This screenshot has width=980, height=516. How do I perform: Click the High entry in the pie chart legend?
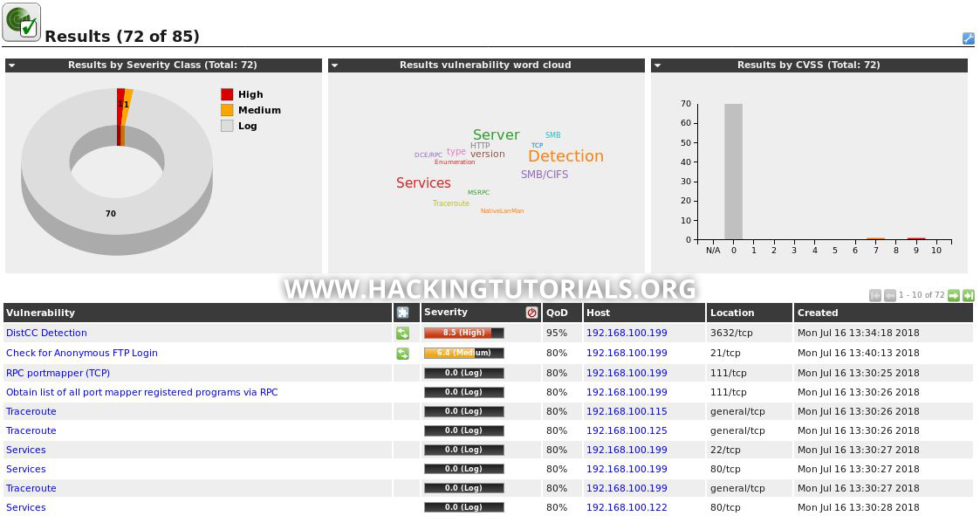[250, 94]
